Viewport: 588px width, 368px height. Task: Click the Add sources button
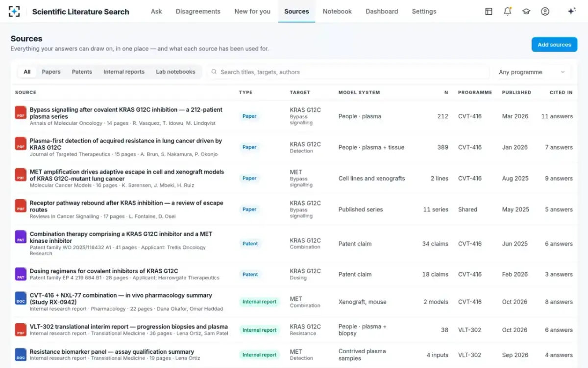click(x=554, y=45)
